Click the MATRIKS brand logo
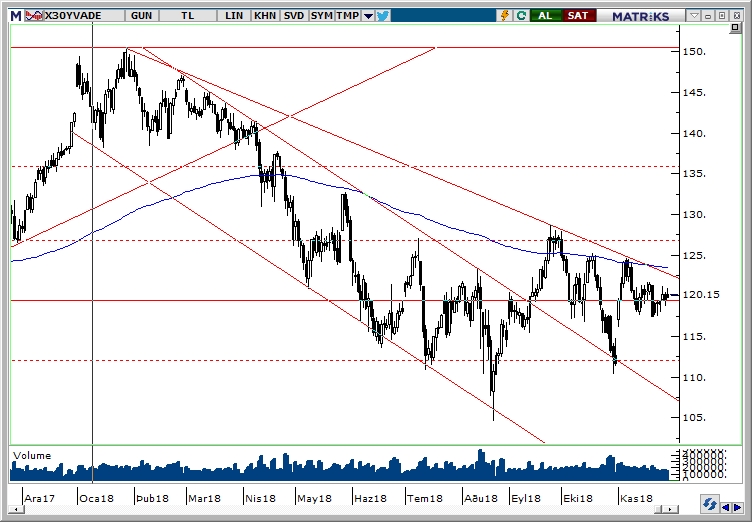This screenshot has width=752, height=522. (x=640, y=16)
